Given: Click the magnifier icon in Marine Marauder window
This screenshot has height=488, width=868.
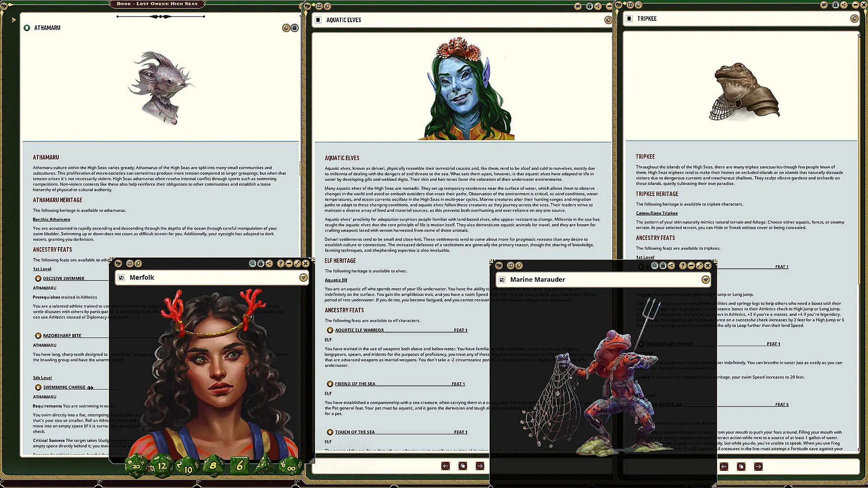Looking at the screenshot, I should 655,266.
